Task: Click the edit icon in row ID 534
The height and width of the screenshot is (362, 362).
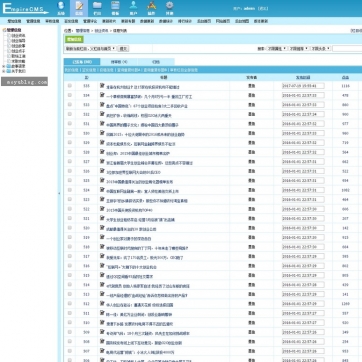Action: [x=102, y=95]
